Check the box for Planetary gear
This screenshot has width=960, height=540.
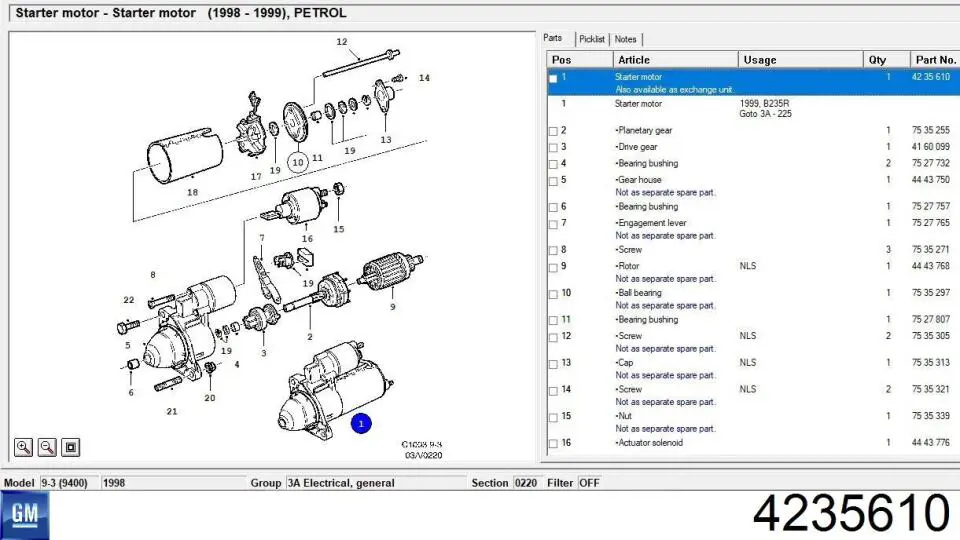click(553, 132)
